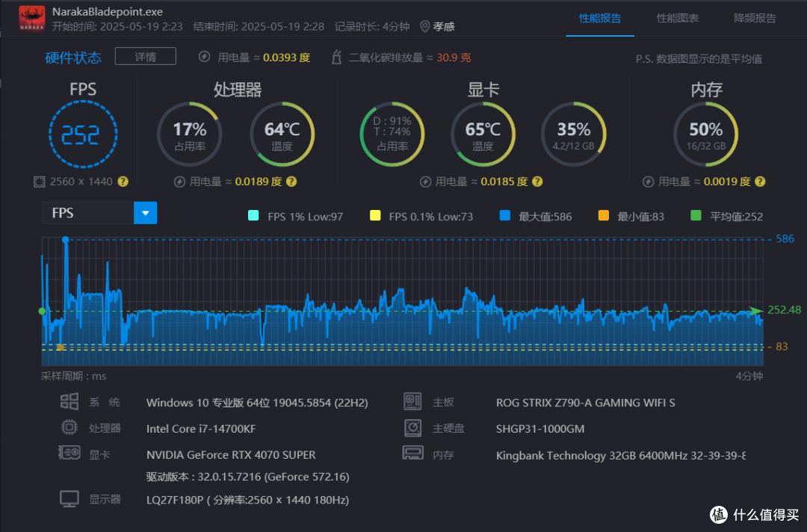Click the CPU 64℃ temperature gauge

click(282, 134)
